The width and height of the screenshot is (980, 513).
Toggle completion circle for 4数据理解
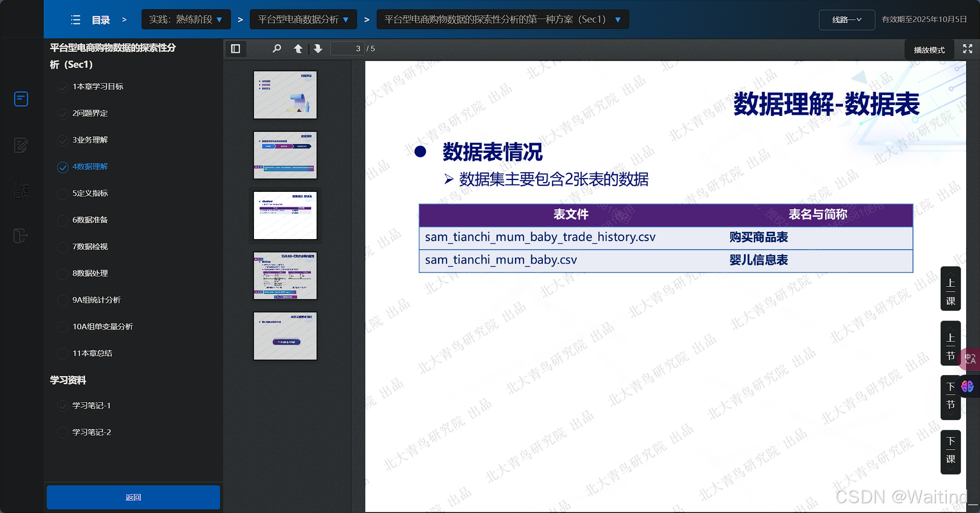coord(63,167)
